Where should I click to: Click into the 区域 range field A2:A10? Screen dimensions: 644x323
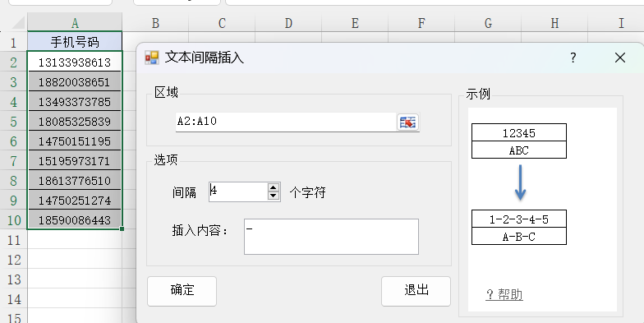[x=286, y=122]
